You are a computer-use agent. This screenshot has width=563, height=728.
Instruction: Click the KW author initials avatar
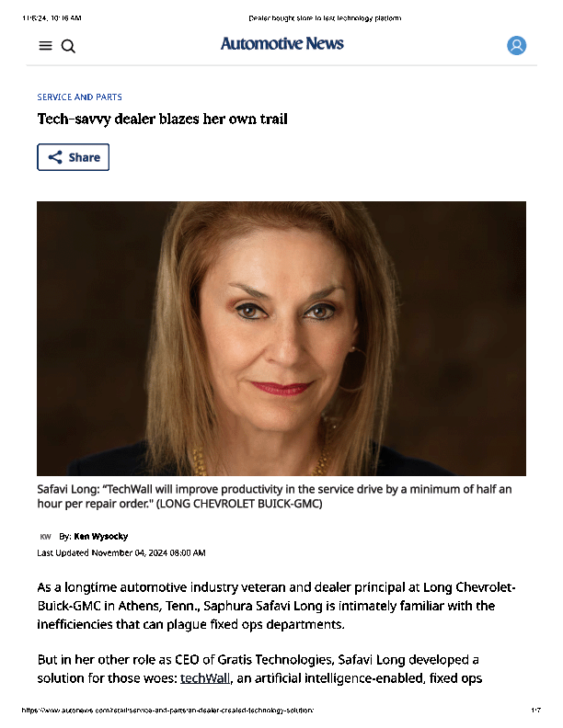point(45,537)
